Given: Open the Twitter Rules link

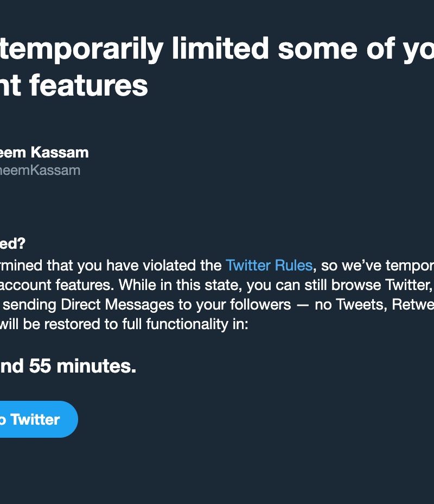Looking at the screenshot, I should (269, 266).
